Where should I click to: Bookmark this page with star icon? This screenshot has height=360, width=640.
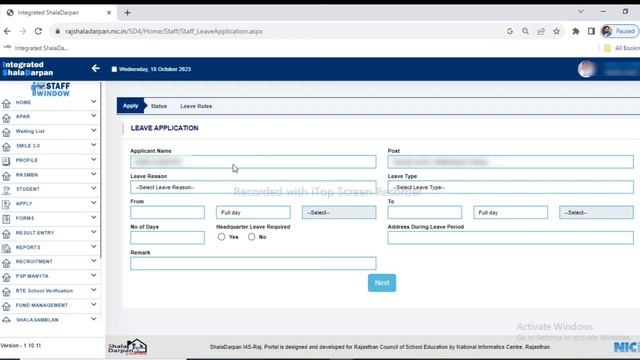coord(556,31)
